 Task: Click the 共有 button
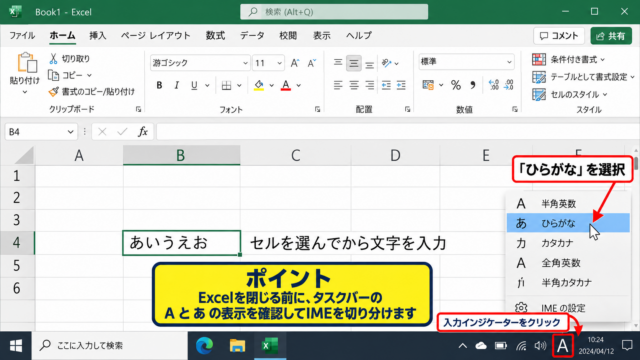coord(611,36)
